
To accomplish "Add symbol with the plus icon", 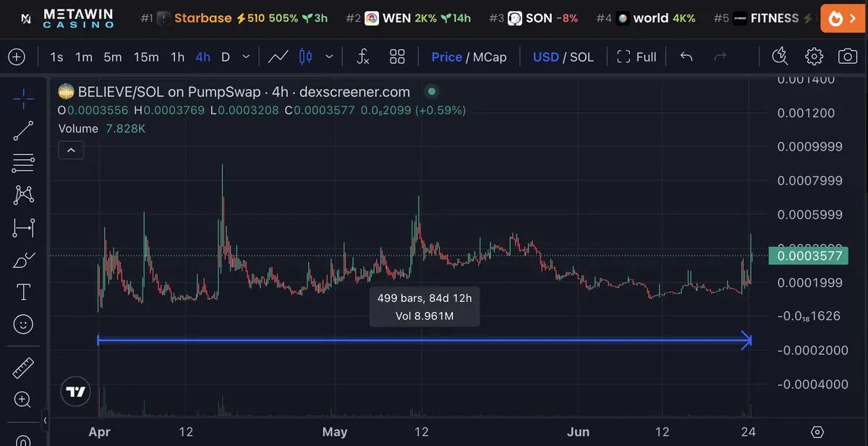I will point(16,56).
